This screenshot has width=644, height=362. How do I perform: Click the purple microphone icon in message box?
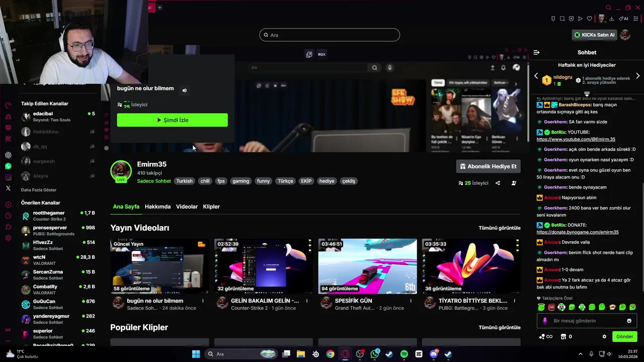coord(545,321)
